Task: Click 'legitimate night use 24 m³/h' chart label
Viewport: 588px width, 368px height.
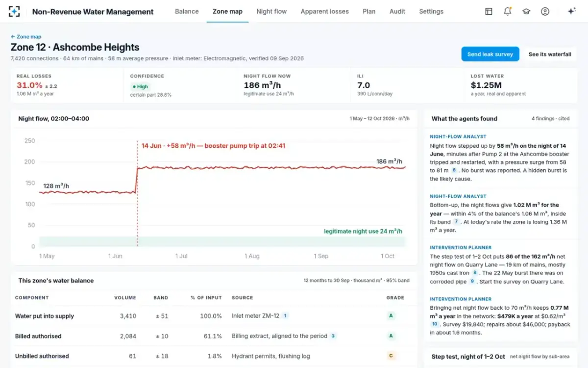Action: [363, 231]
